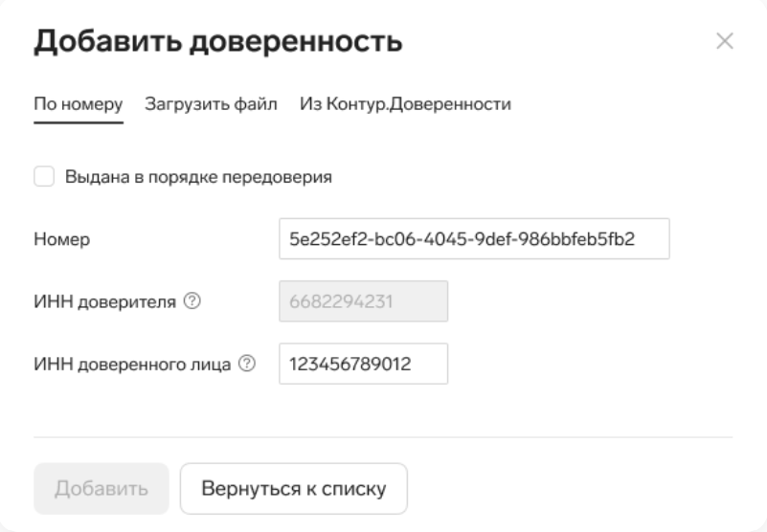The image size is (767, 532).
Task: Focus the ИНН доверенного лица field
Action: pos(364,364)
